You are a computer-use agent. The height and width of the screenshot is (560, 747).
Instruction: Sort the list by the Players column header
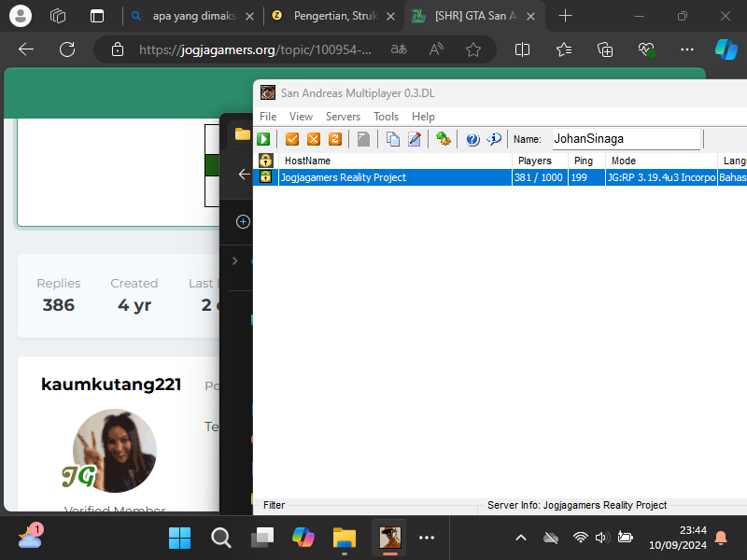(540, 161)
